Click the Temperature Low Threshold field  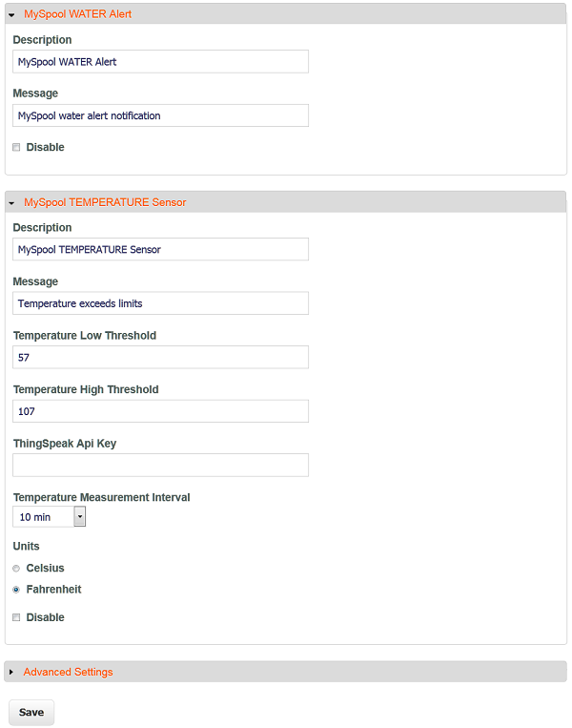160,358
